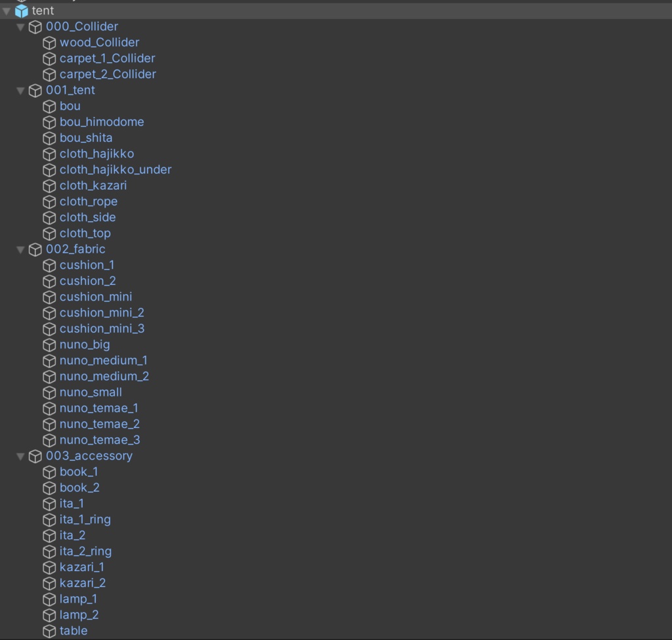
Task: Select the nuno_medium_1 object
Action: [103, 360]
